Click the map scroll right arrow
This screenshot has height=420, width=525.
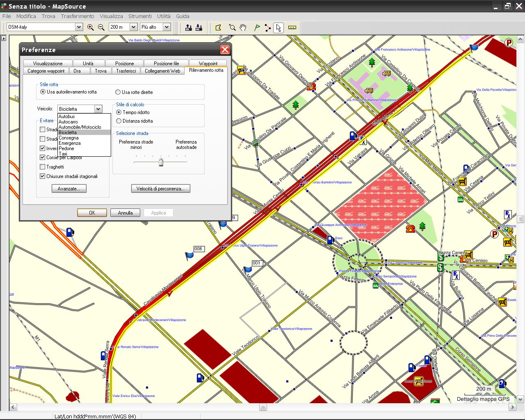tap(512, 407)
